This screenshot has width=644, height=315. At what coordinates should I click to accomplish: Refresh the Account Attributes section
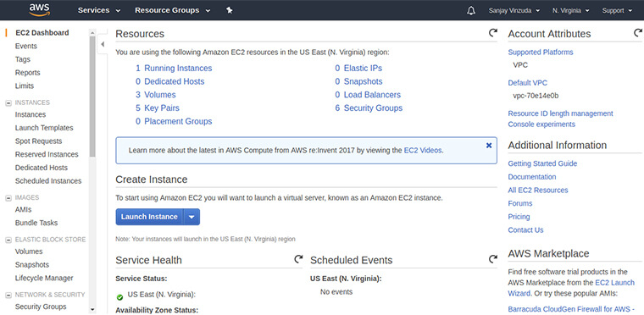click(638, 33)
